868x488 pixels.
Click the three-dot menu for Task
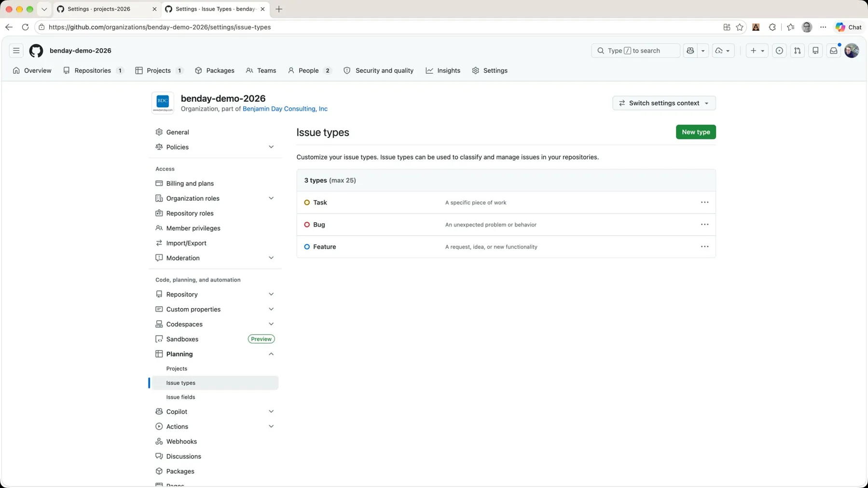704,203
